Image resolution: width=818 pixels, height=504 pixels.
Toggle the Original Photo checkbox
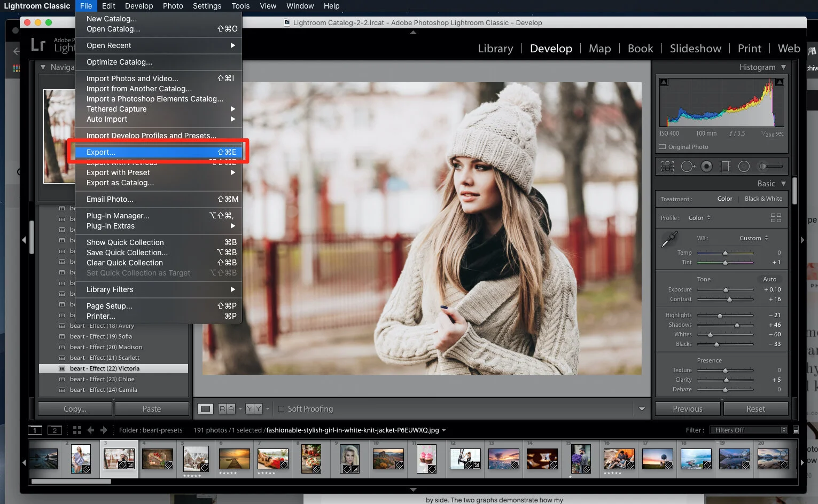(663, 147)
